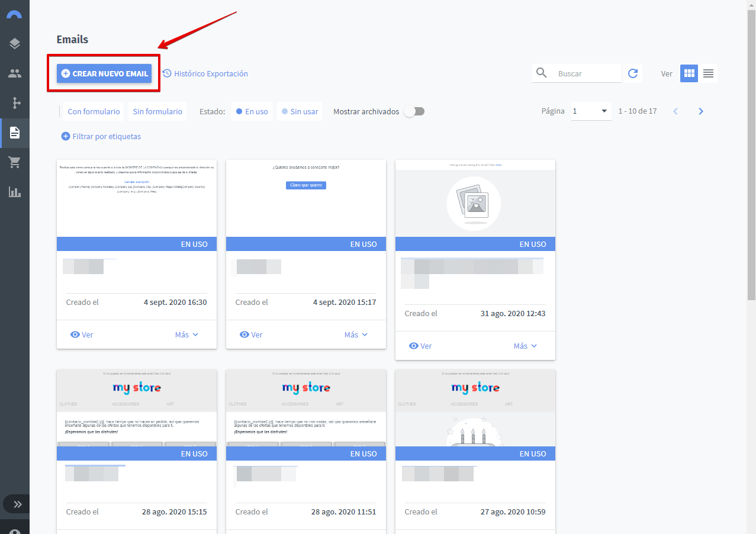Screen dimensions: 756x534
Task: Click Ver on the 4 sept. 2020 16:30 card
Action: tap(82, 334)
